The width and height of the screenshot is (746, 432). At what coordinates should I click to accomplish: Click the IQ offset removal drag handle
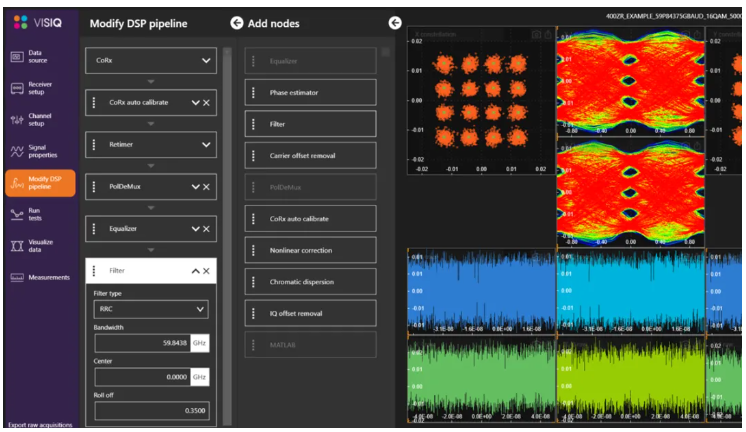click(x=253, y=314)
